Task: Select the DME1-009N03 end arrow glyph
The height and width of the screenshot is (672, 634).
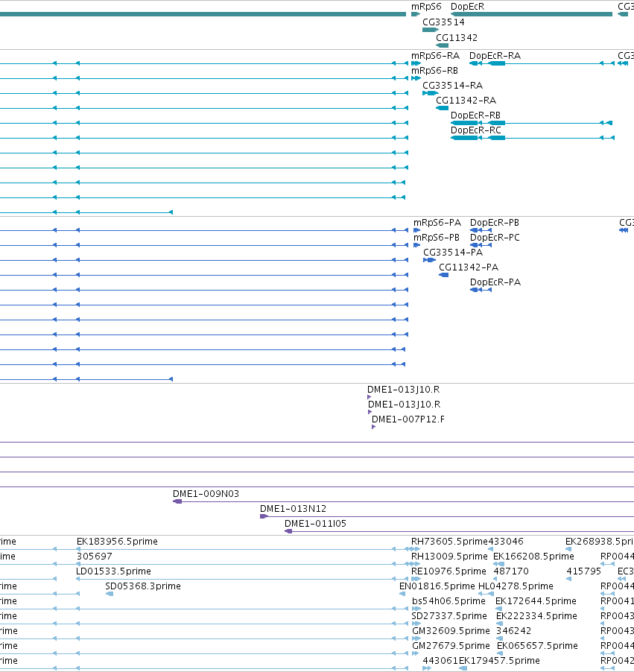Action: (x=177, y=501)
